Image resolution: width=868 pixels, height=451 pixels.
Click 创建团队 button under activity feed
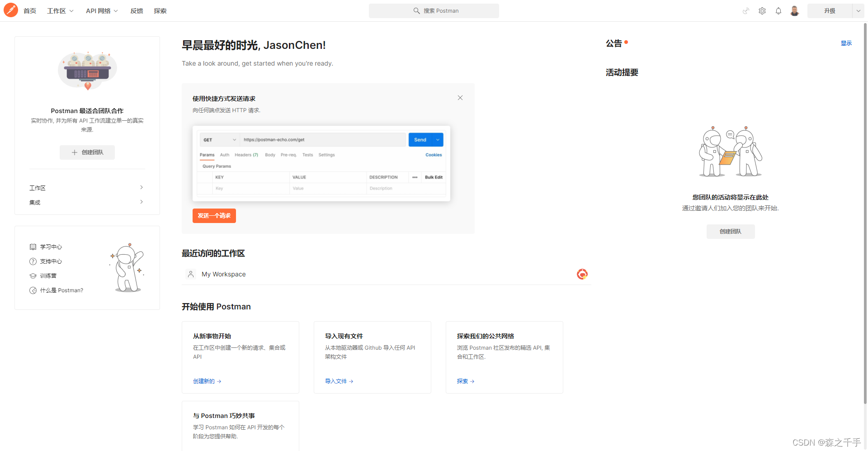[731, 232]
